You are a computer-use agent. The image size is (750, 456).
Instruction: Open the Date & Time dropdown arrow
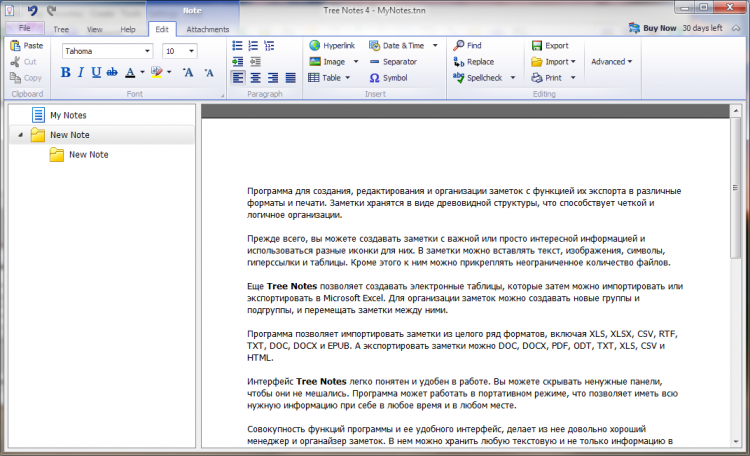(x=435, y=45)
